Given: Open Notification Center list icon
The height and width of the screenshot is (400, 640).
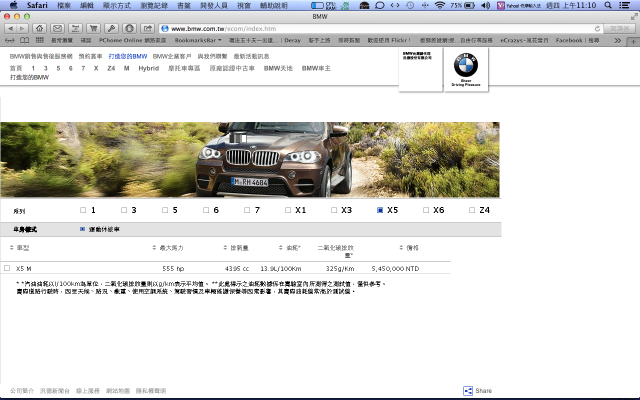Looking at the screenshot, I should pos(624,5).
